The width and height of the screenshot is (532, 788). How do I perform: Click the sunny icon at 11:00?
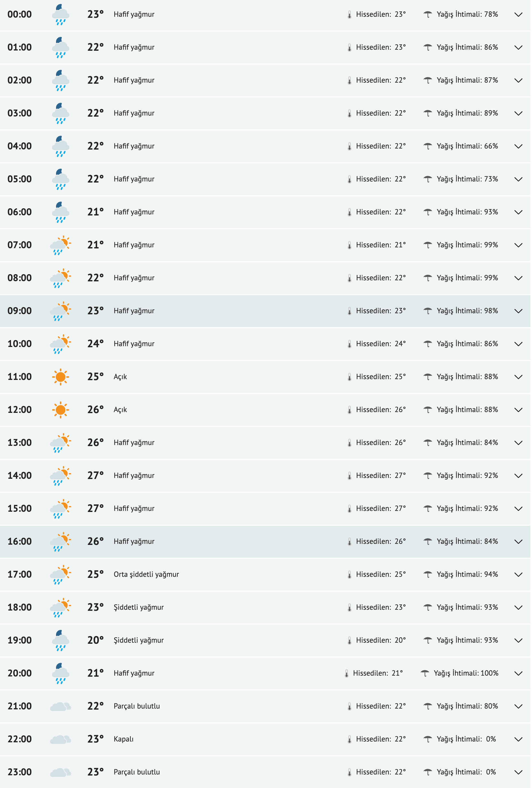(60, 377)
